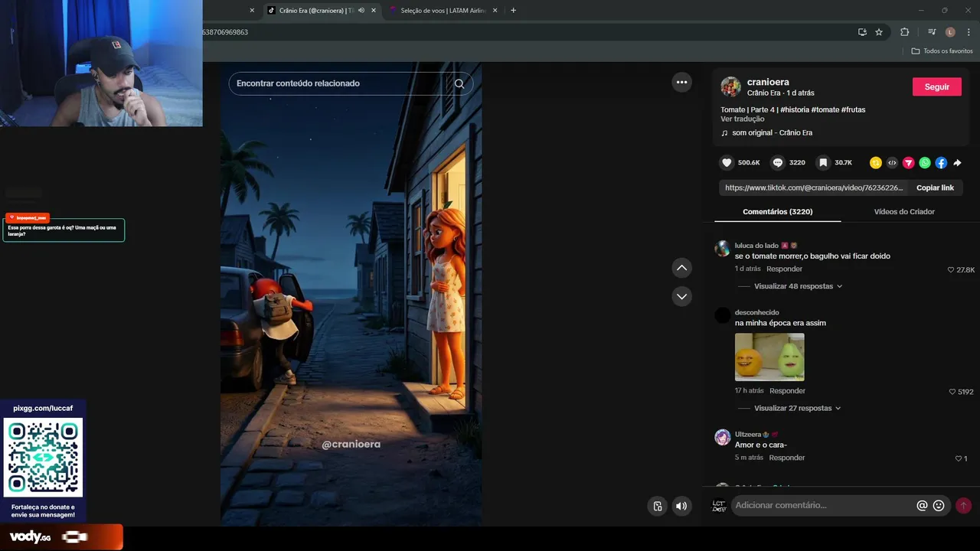Open emoji picker in comment box
The image size is (980, 551).
click(939, 506)
